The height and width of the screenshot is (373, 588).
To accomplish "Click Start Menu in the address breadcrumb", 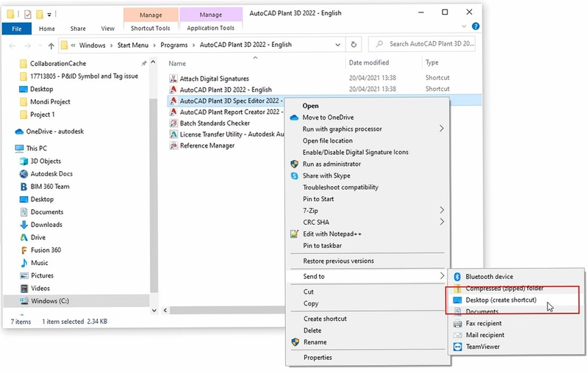I will tap(133, 45).
